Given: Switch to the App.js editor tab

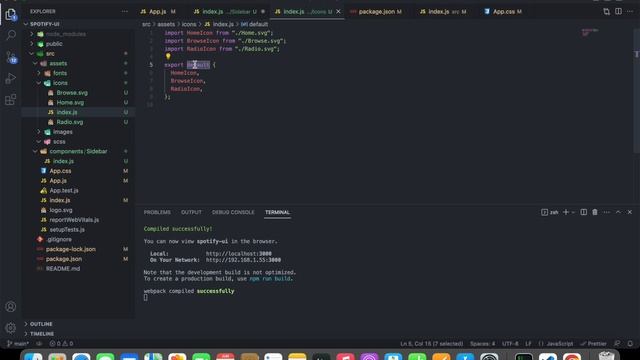Looking at the screenshot, I should [x=158, y=11].
